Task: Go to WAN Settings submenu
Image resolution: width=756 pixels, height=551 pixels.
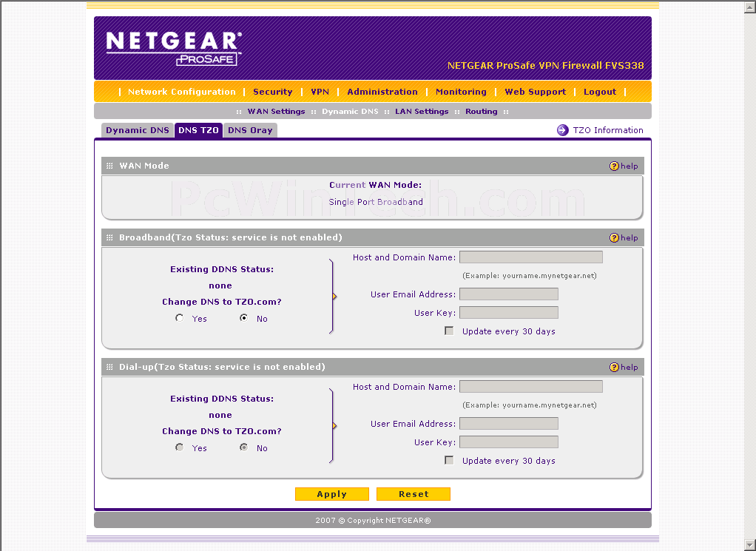Action: point(276,112)
